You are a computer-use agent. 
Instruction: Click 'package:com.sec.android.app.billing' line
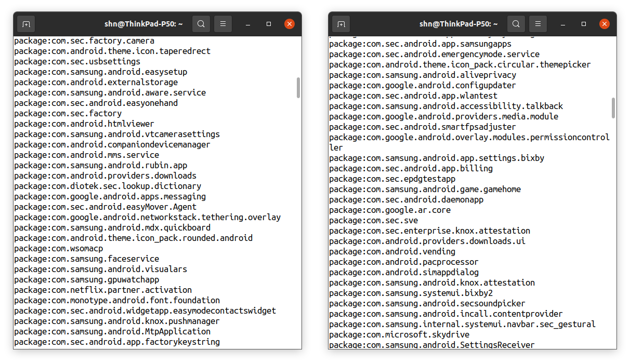411,168
